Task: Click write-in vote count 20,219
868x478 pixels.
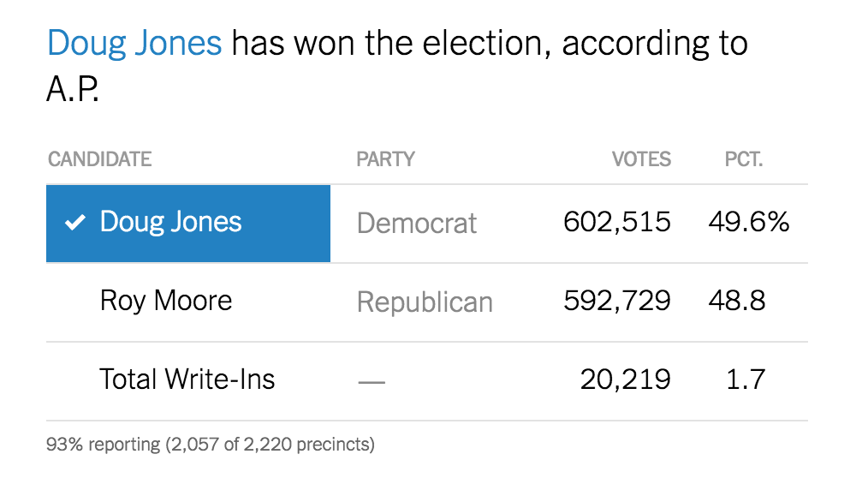Action: pyautogui.click(x=626, y=379)
